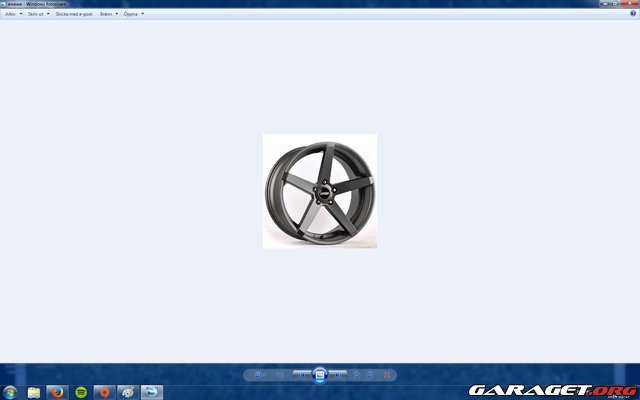Start the slideshow with center button

coord(320,374)
